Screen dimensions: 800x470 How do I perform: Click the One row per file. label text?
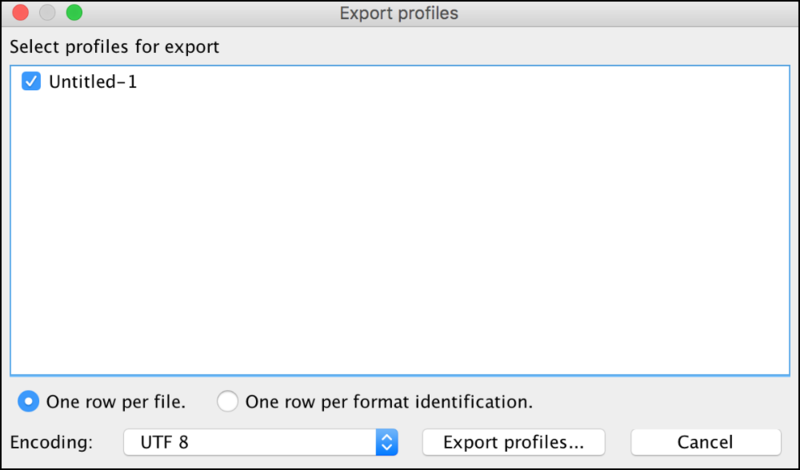(x=116, y=401)
